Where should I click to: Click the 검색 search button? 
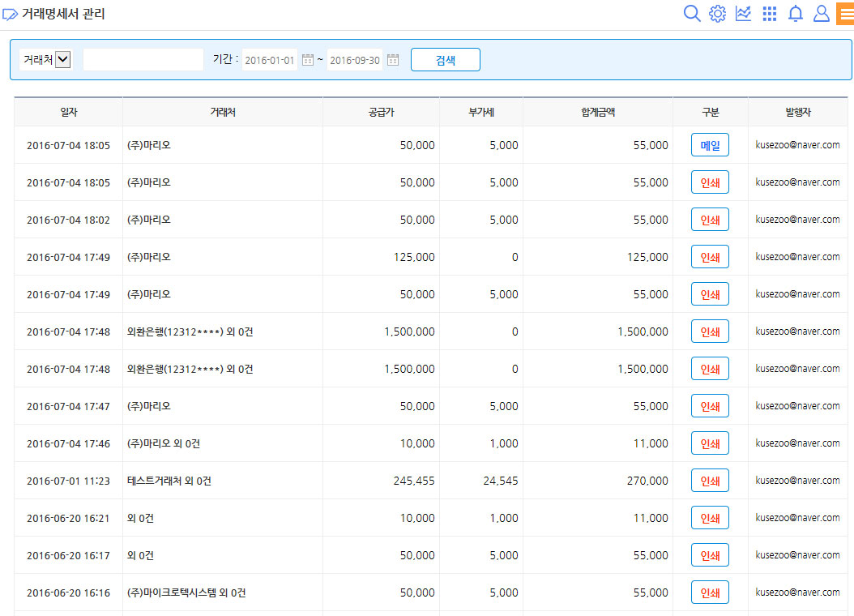[446, 60]
